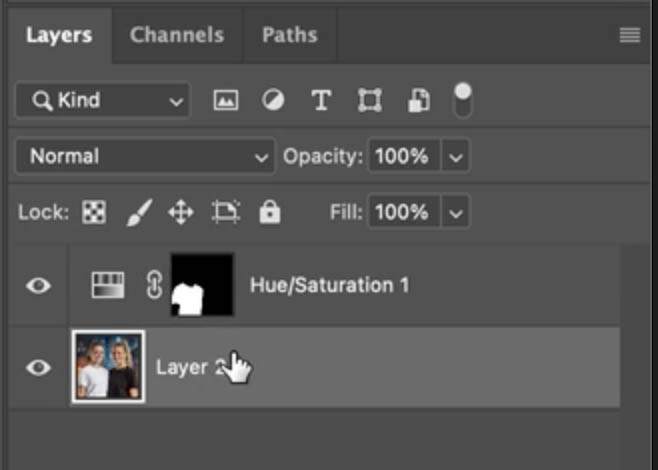Filter layers by pixel layer icon

point(226,100)
